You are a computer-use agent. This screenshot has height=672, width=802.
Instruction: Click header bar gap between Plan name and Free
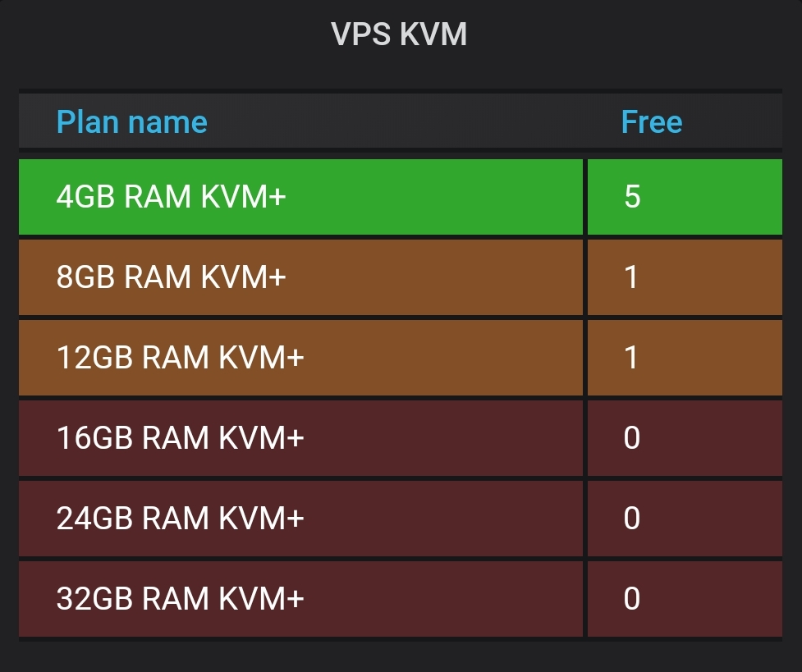[410, 122]
